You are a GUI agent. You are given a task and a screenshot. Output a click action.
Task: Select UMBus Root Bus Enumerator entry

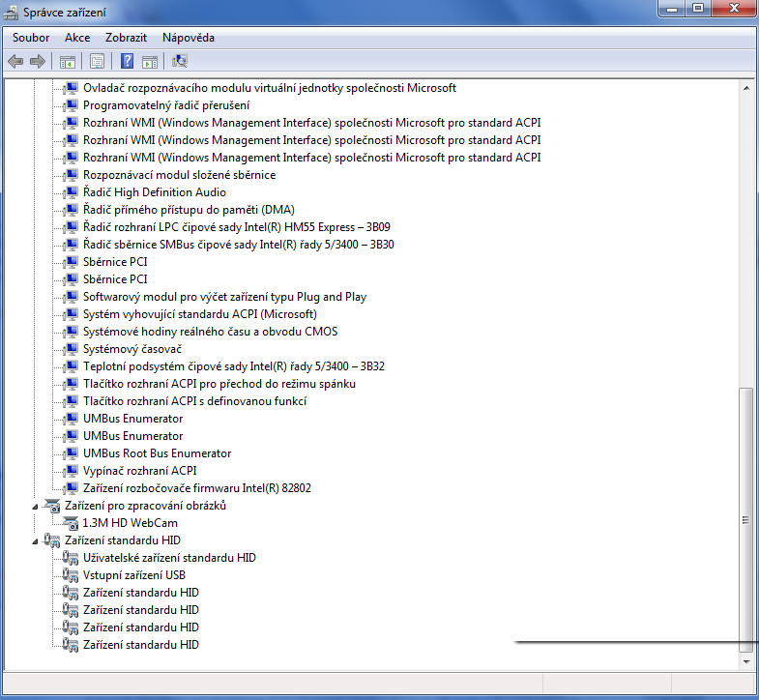(x=157, y=453)
